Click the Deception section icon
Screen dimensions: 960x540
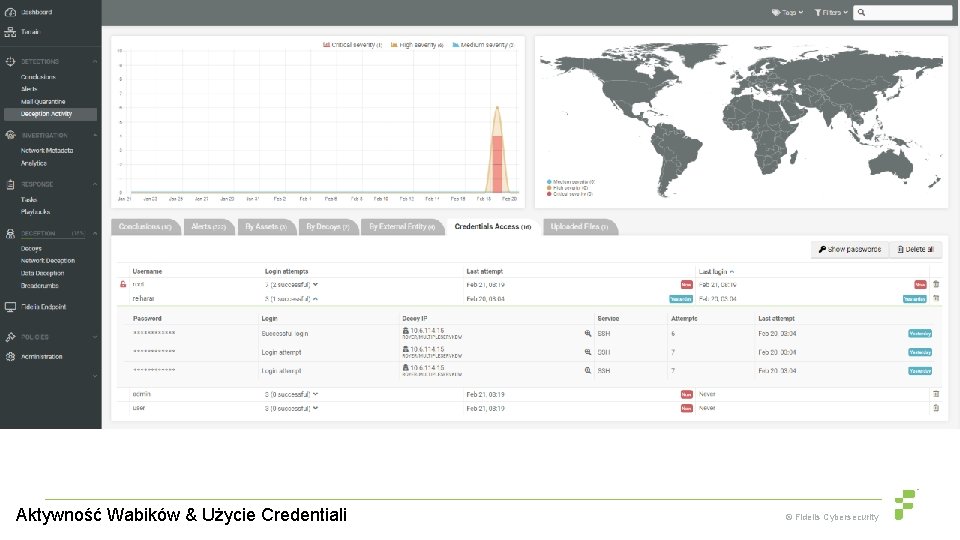tap(10, 233)
